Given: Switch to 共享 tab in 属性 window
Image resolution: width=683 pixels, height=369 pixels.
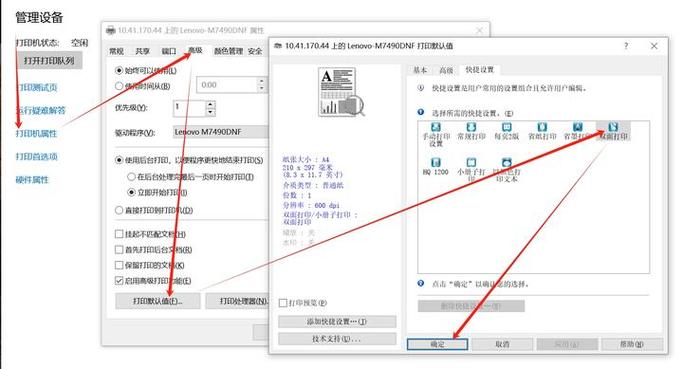Looking at the screenshot, I should [x=142, y=51].
